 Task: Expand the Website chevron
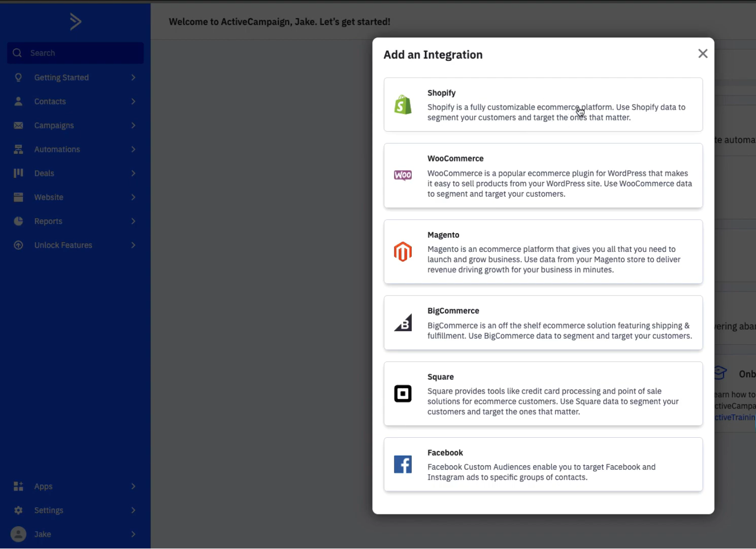[133, 197]
